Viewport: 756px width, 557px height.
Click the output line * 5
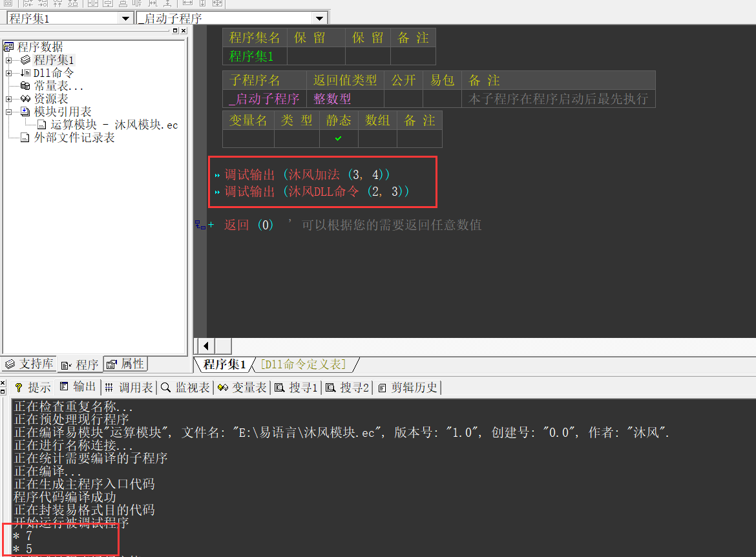coord(23,549)
